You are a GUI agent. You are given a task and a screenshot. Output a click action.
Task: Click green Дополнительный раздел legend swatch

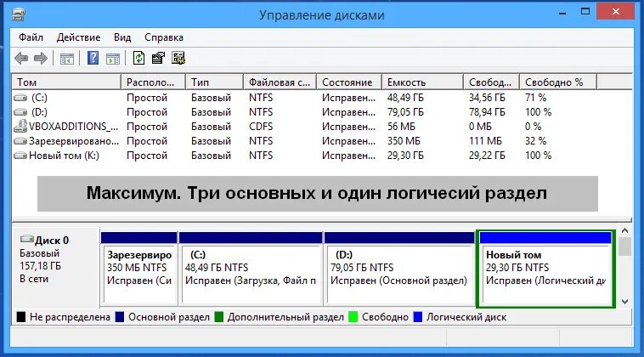click(x=219, y=317)
